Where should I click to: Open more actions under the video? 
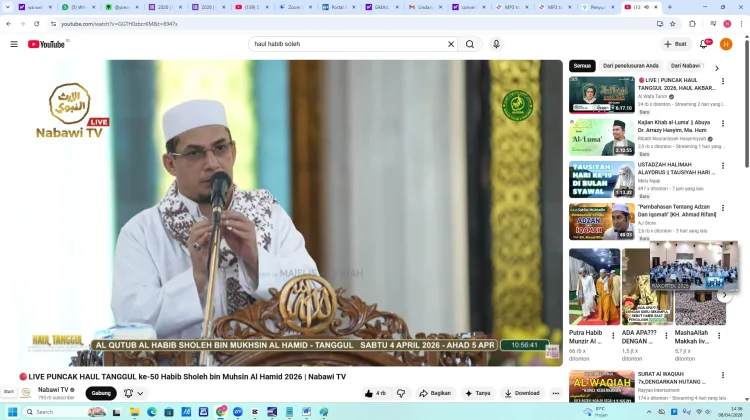pyautogui.click(x=555, y=393)
